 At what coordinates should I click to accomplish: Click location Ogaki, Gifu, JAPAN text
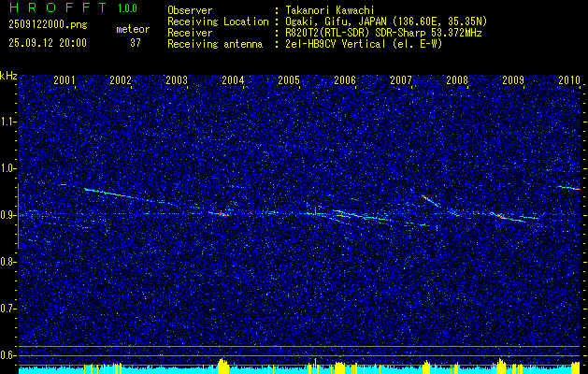[386, 22]
